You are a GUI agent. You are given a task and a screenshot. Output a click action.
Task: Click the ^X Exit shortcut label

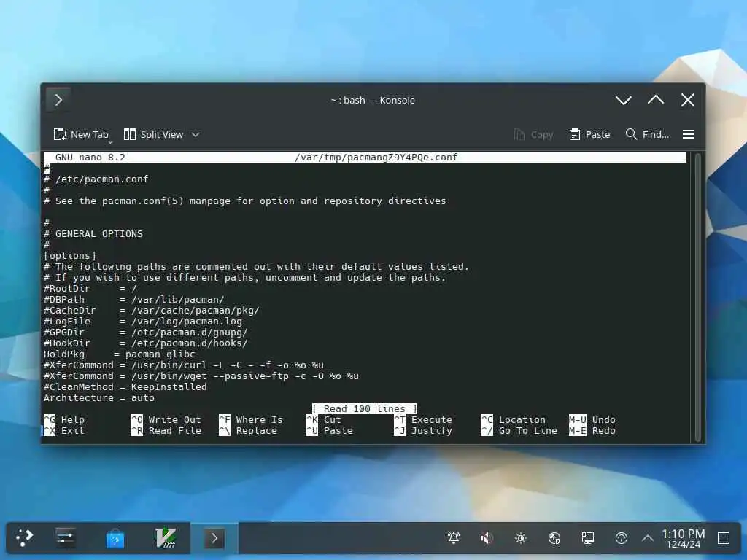(x=64, y=430)
